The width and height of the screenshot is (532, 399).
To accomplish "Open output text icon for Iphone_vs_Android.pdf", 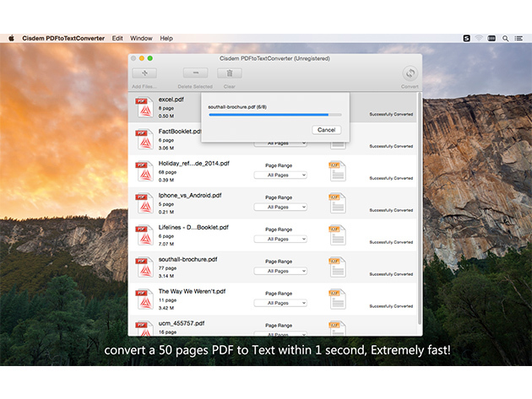I will [x=337, y=203].
